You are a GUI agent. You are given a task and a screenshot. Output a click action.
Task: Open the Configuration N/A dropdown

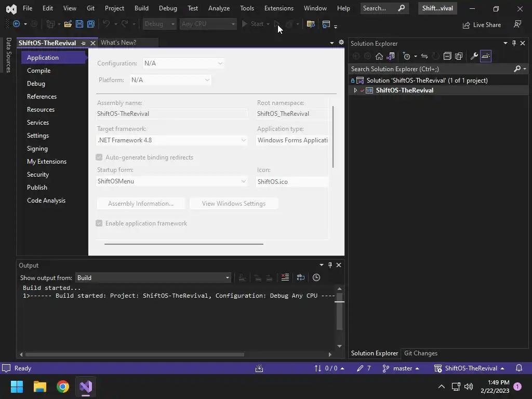183,63
